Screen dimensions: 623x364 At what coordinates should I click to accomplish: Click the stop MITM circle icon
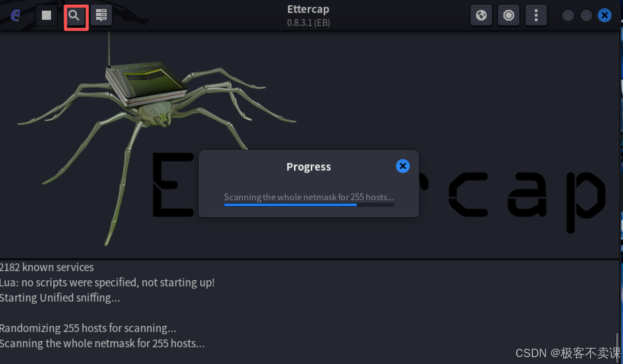509,15
